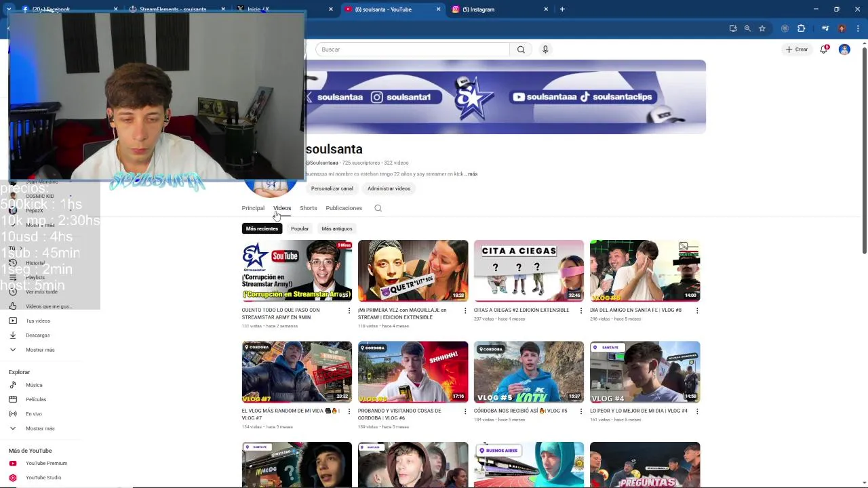Open video title CÓRDOBA NOS RECIBIÓ ASÍ VLOG #5

click(520, 411)
